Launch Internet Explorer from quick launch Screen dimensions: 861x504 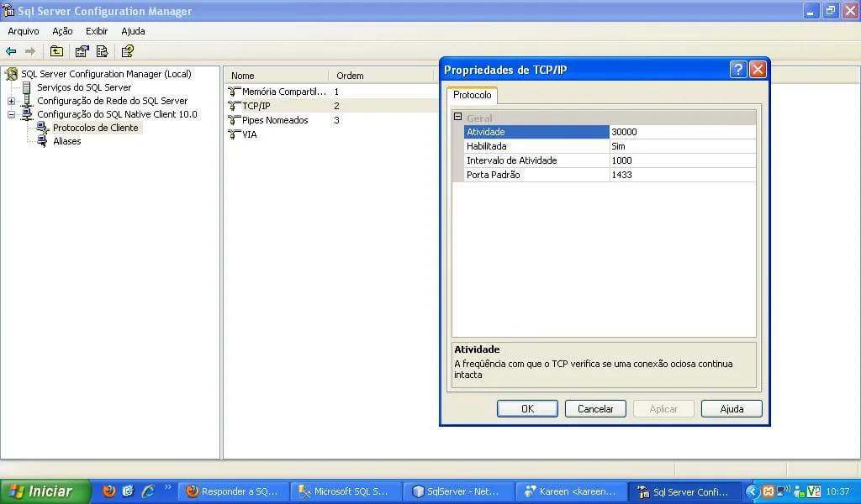[x=148, y=491]
